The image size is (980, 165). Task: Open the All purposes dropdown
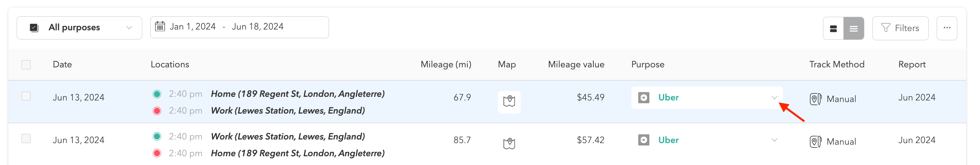(79, 27)
